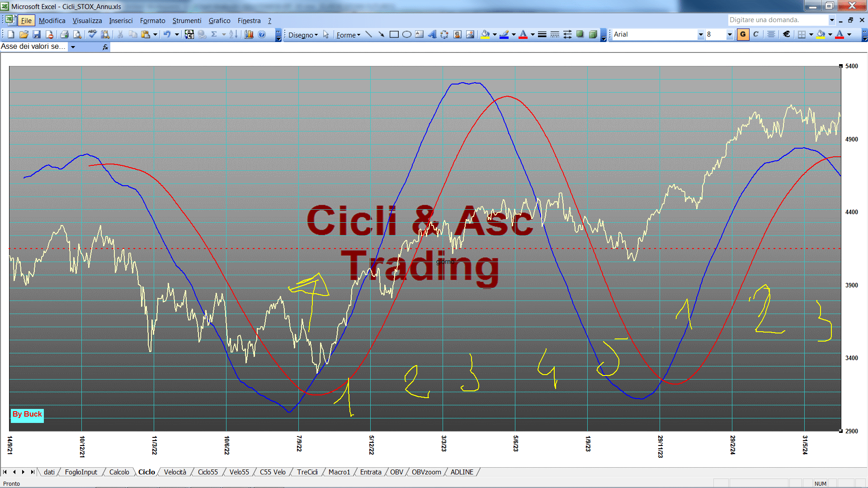Apply Shadow Style icon

click(580, 34)
